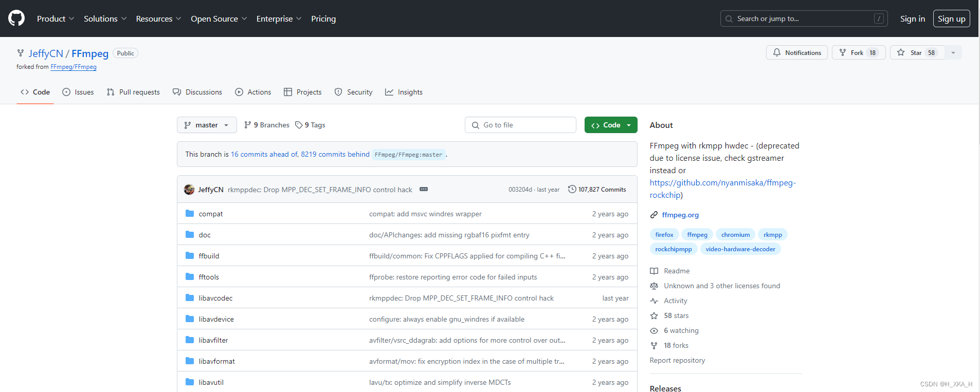
Task: Select the ffmpeg topic tag
Action: click(697, 235)
